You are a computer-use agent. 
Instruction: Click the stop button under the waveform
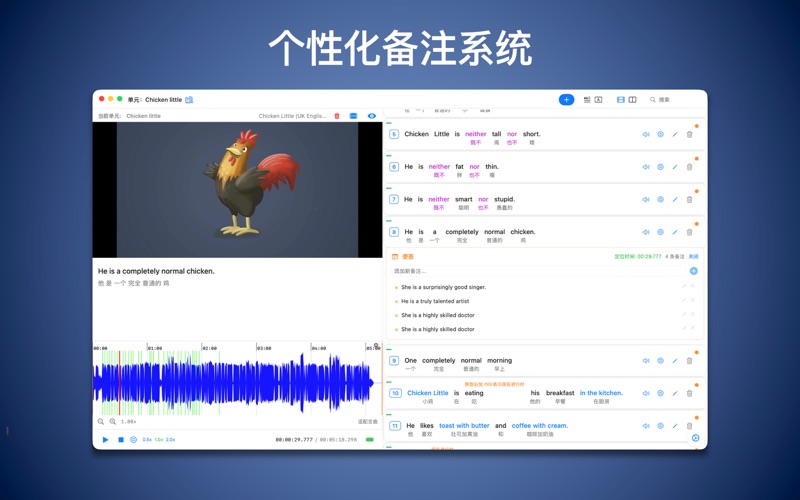pos(121,439)
